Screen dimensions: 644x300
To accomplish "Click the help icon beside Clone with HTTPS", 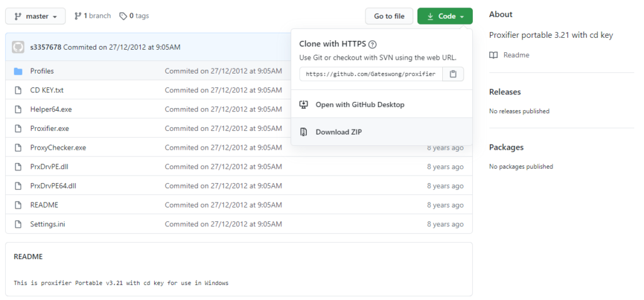I will click(372, 45).
